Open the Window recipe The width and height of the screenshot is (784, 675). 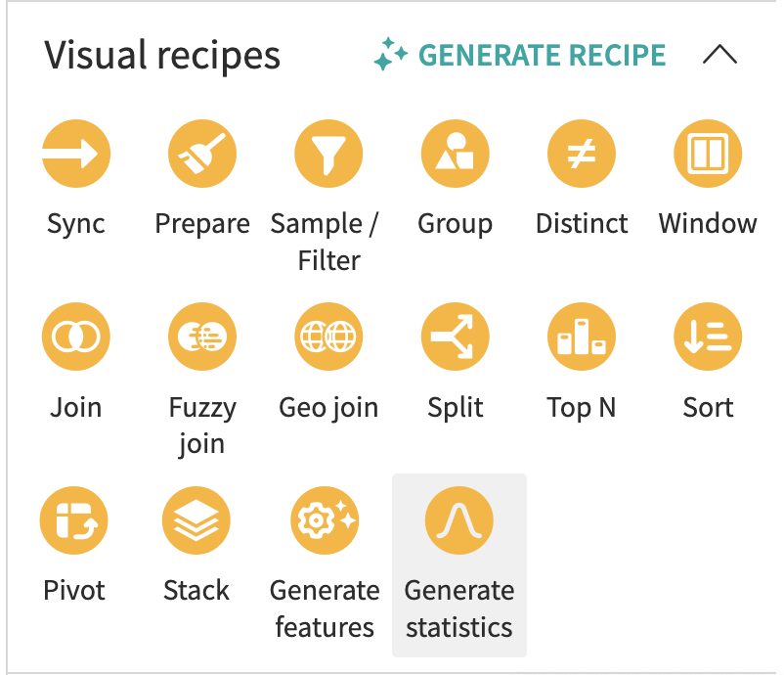(707, 153)
